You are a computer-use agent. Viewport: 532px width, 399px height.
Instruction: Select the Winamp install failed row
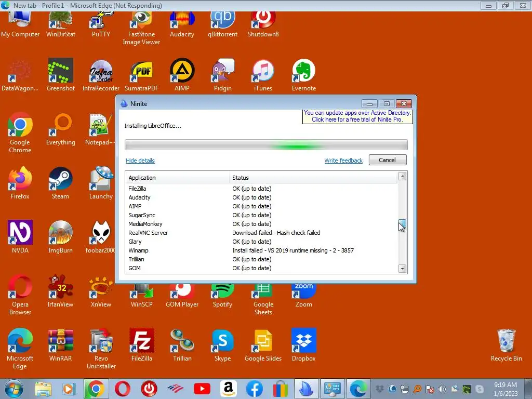coord(261,250)
